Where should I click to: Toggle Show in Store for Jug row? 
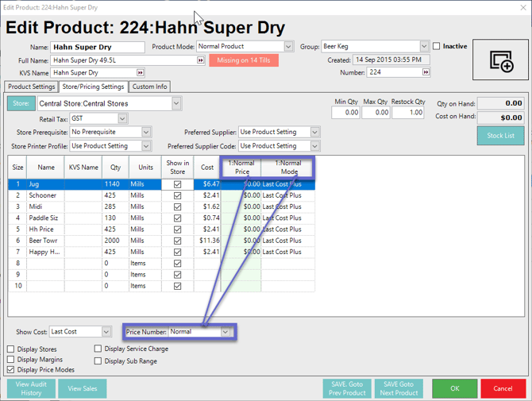pos(177,184)
